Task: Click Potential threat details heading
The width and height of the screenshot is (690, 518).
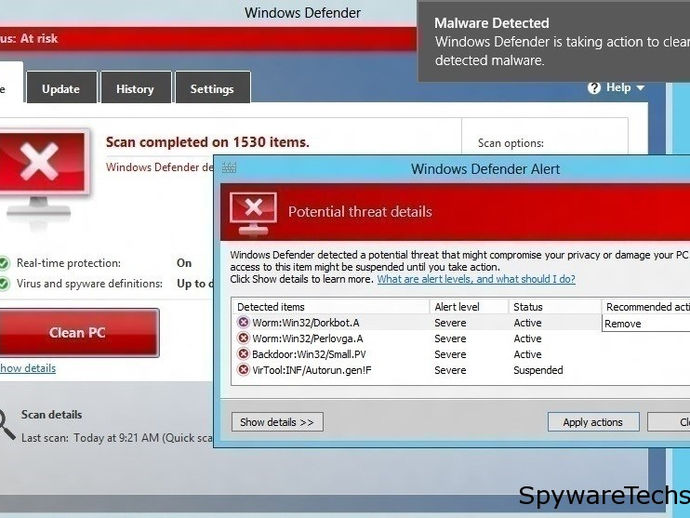Action: point(360,212)
